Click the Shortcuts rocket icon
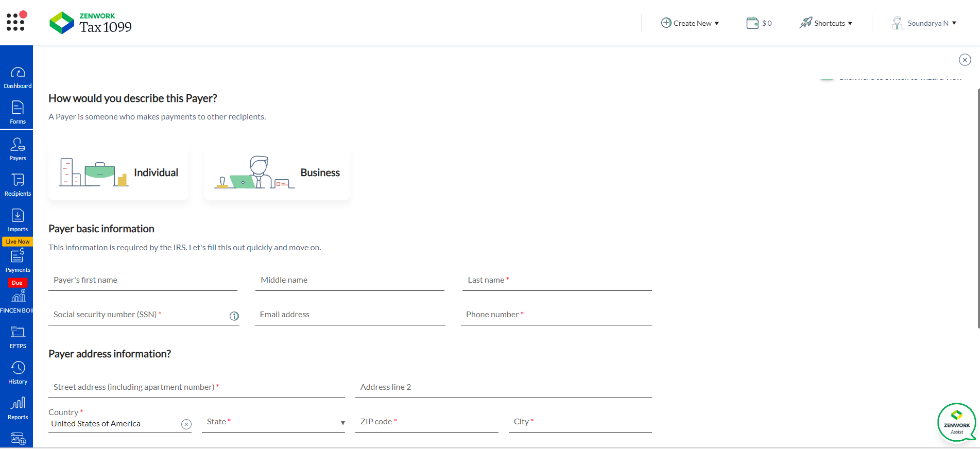 (805, 23)
